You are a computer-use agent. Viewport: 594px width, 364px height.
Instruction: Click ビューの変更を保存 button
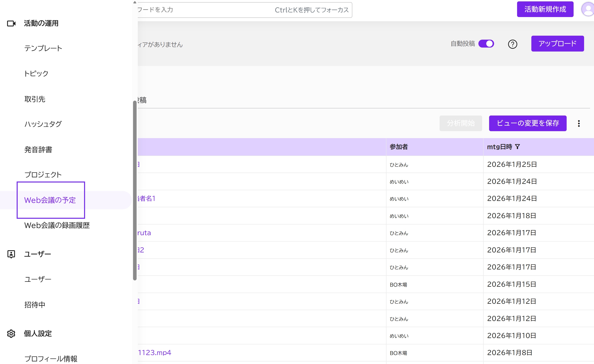point(527,123)
